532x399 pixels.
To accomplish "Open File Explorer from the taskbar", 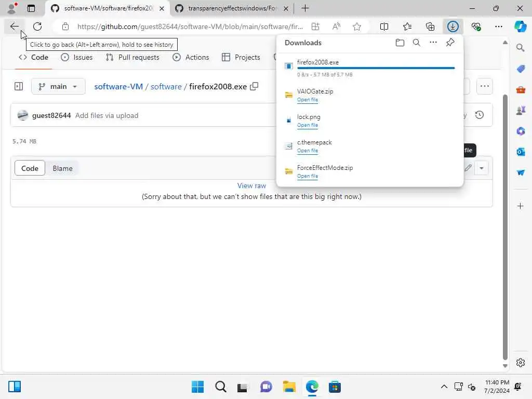I will (289, 387).
